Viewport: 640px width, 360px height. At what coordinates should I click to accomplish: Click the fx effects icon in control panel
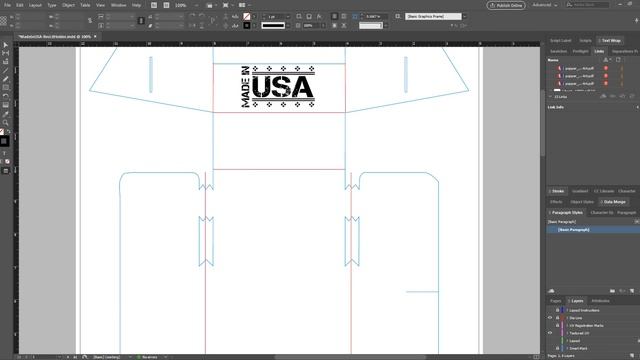(x=319, y=16)
